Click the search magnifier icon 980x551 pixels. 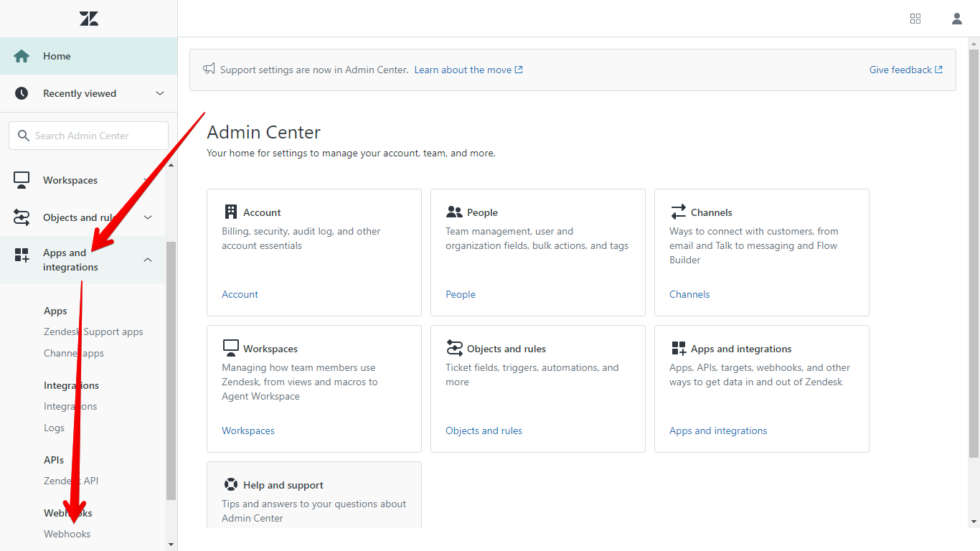pos(23,136)
